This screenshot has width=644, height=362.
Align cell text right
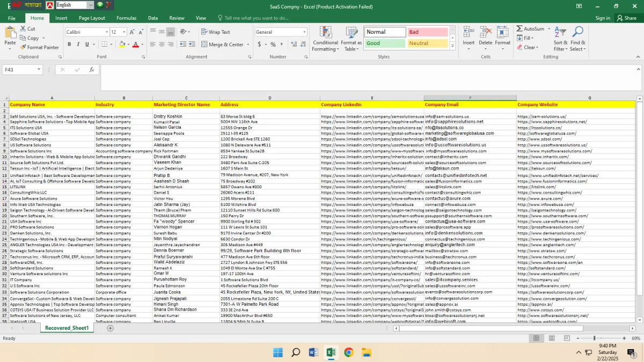pos(171,45)
